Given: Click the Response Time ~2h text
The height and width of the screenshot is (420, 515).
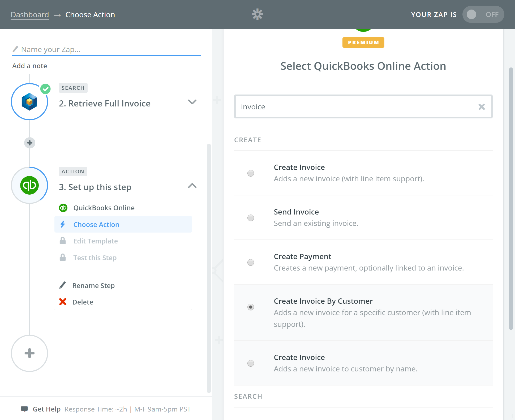Looking at the screenshot, I should [x=96, y=409].
